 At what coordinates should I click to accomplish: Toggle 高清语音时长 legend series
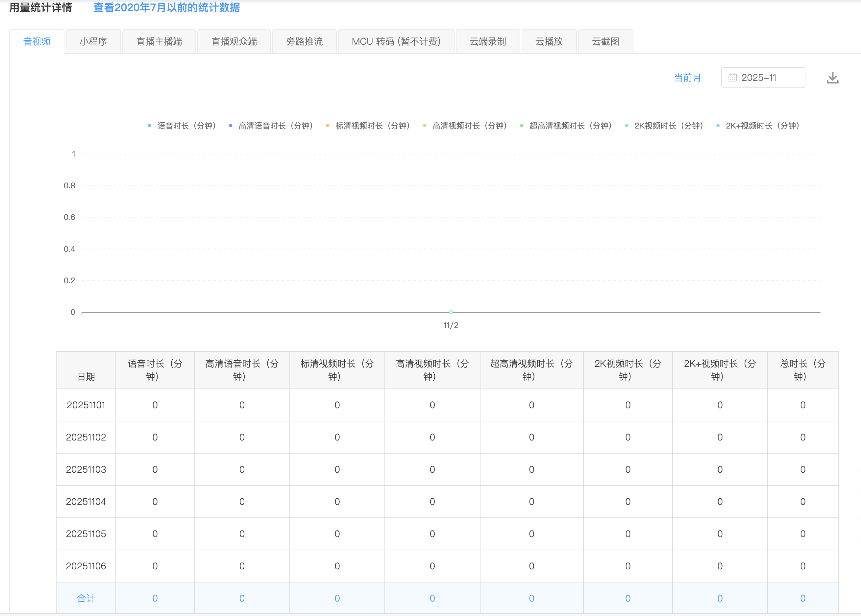pos(271,126)
